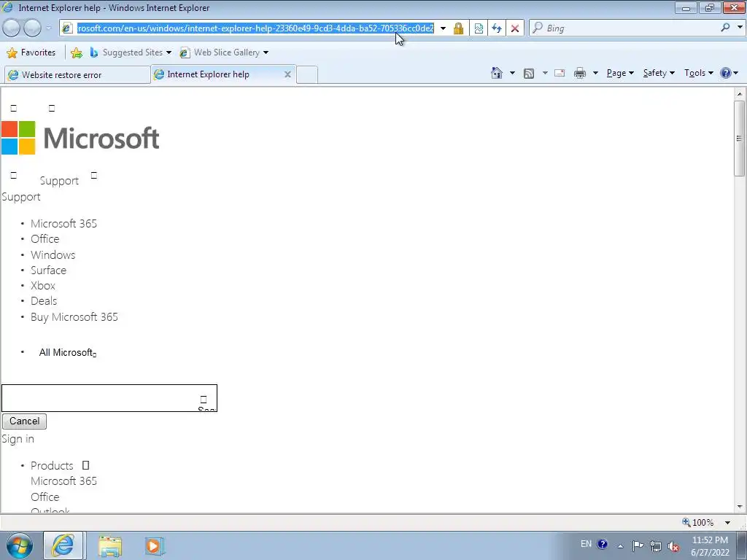Expand the Products section
This screenshot has width=747, height=560.
click(60, 465)
